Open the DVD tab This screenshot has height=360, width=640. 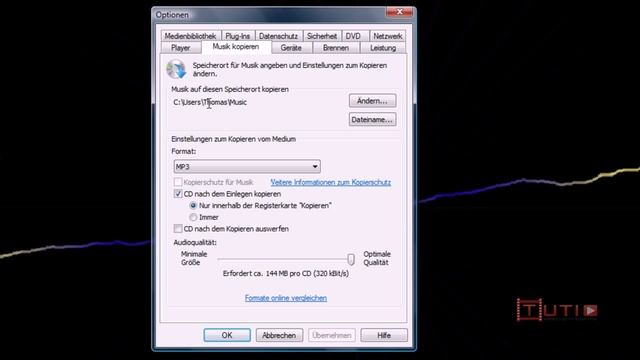tap(353, 36)
